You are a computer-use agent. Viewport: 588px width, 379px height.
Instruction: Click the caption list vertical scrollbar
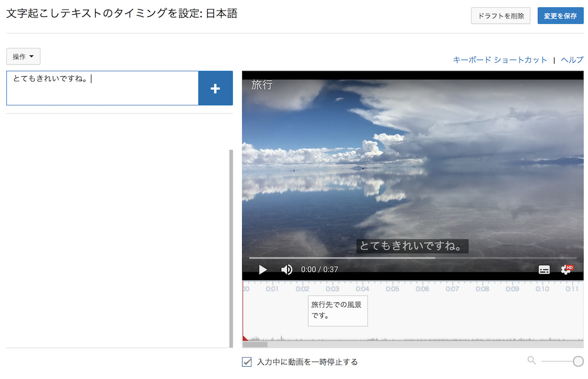[x=231, y=248]
